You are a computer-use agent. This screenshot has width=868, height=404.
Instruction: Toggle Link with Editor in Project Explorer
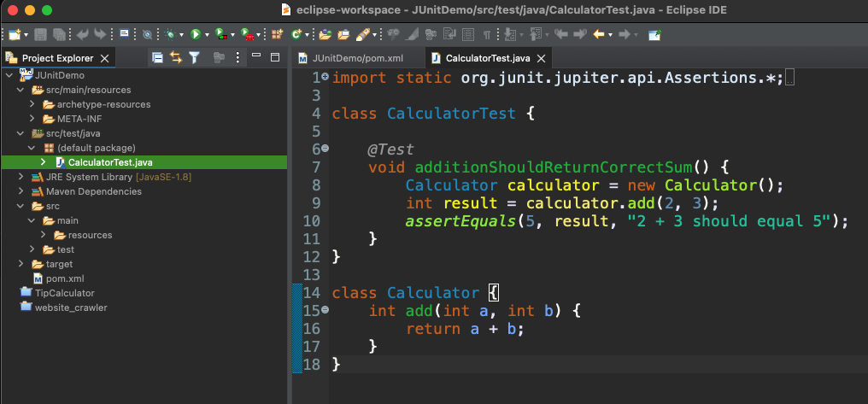(176, 57)
